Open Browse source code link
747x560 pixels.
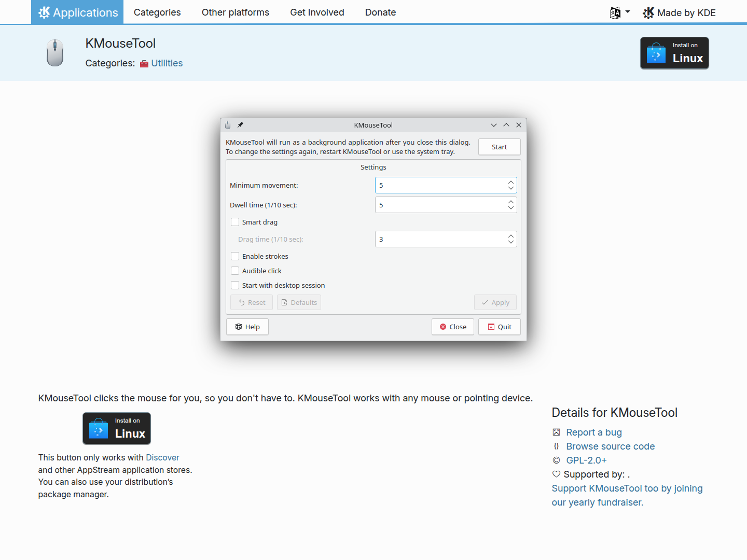click(611, 446)
